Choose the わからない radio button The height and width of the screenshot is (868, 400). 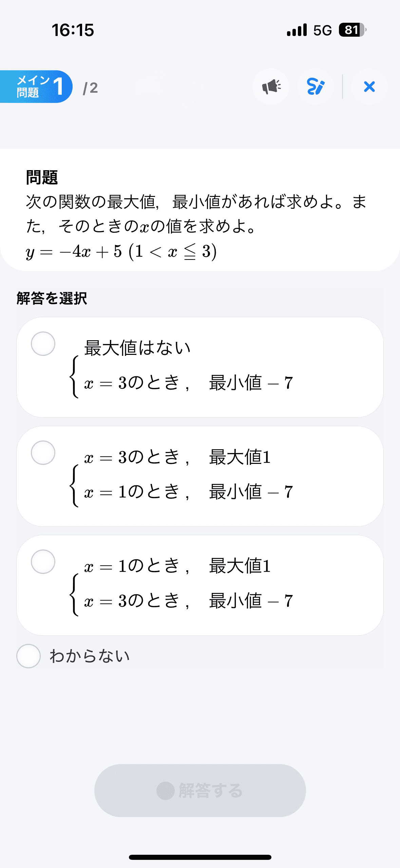[x=28, y=656]
